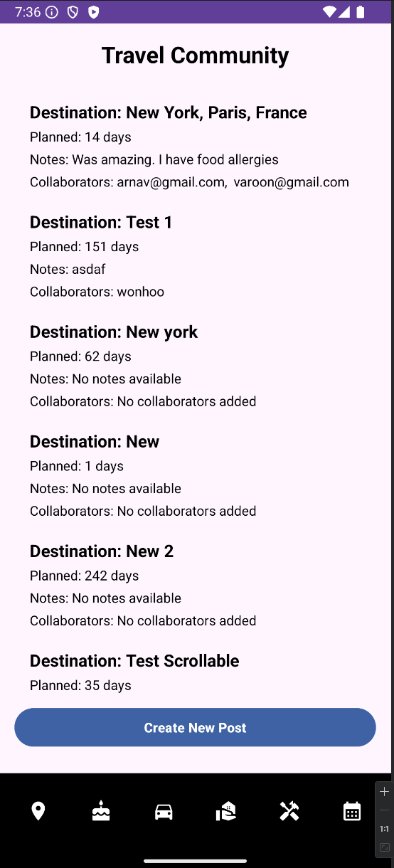Tap the shield icon in the status bar
The image size is (394, 868).
73,12
